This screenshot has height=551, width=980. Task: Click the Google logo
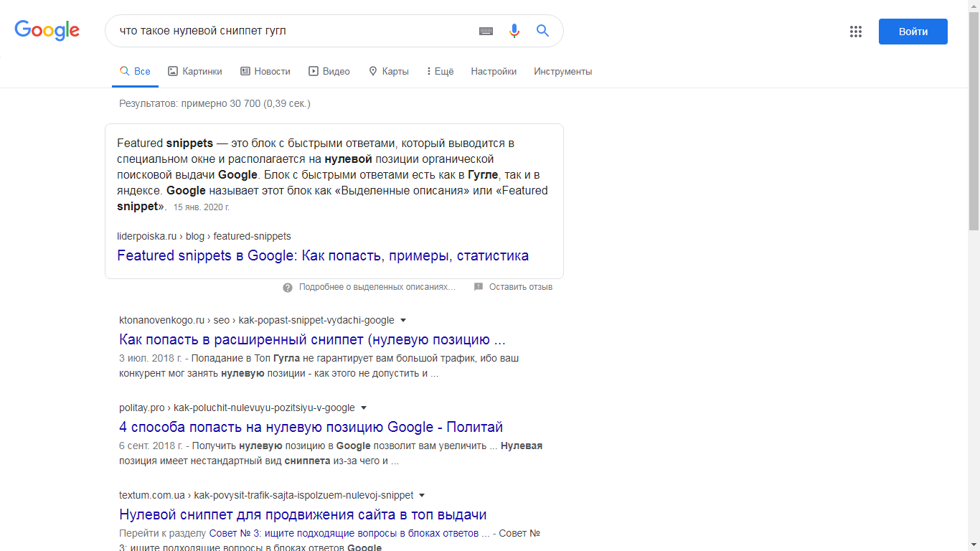tap(47, 30)
